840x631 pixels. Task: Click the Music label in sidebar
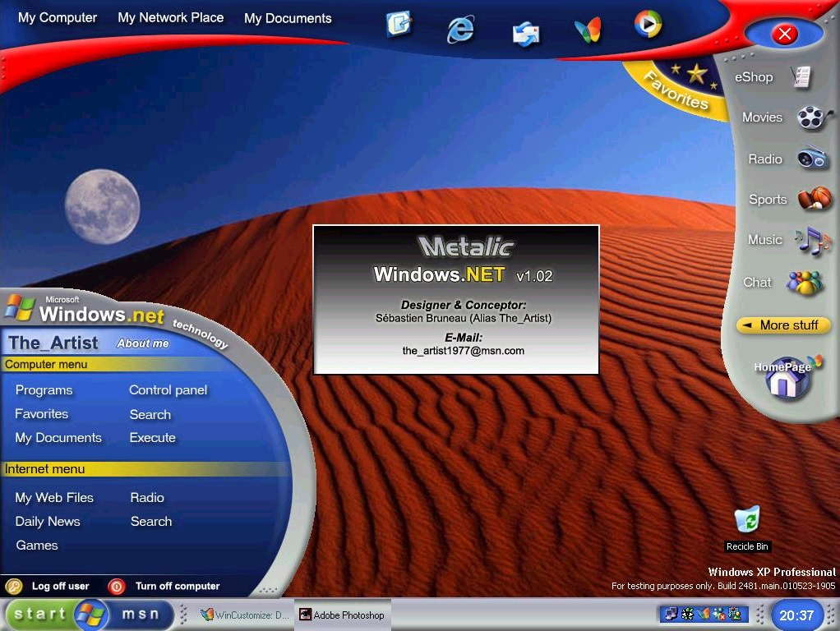point(765,240)
